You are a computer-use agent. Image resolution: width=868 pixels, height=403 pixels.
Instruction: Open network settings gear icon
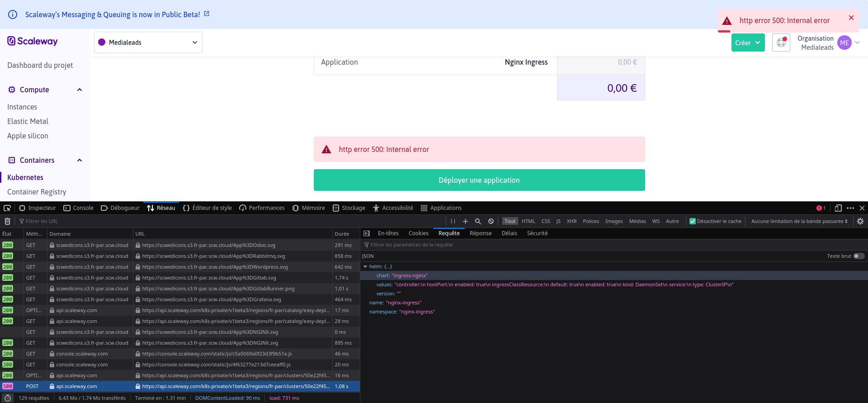click(860, 221)
